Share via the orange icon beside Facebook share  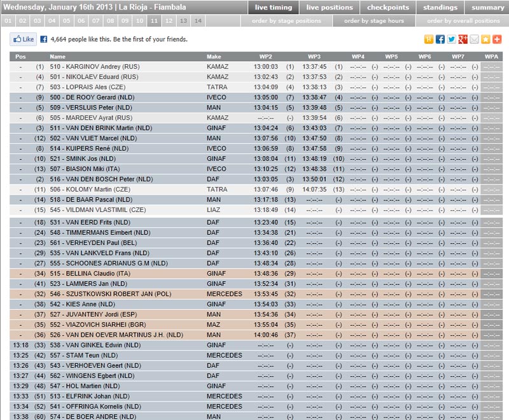pyautogui.click(x=428, y=39)
